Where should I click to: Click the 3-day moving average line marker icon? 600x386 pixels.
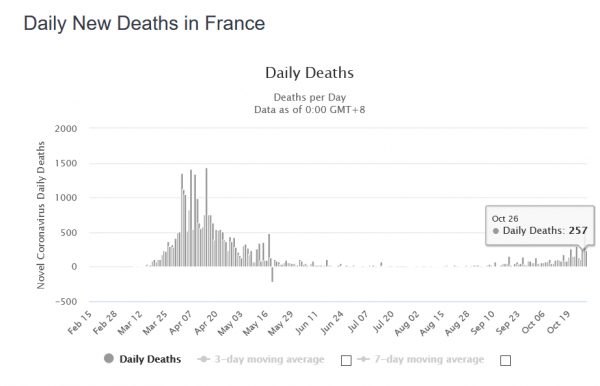coord(204,359)
